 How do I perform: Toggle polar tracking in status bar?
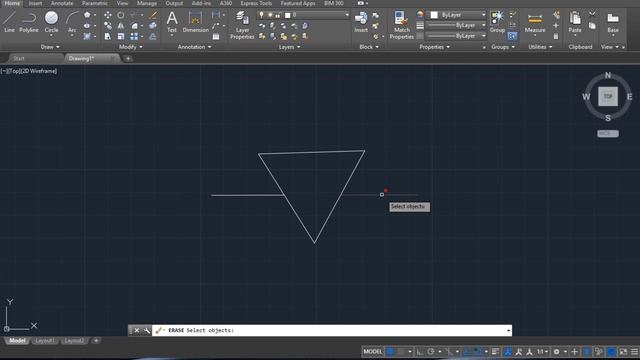pos(431,351)
